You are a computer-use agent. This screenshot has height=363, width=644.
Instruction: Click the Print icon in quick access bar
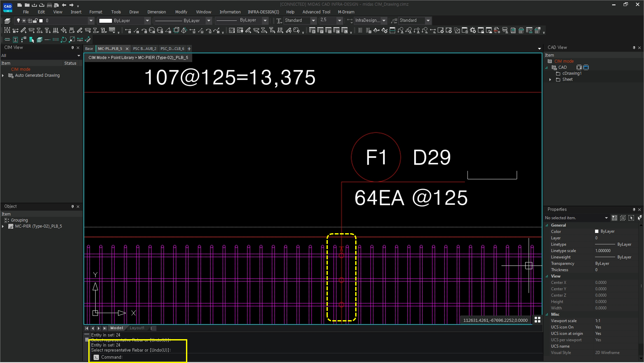[49, 5]
